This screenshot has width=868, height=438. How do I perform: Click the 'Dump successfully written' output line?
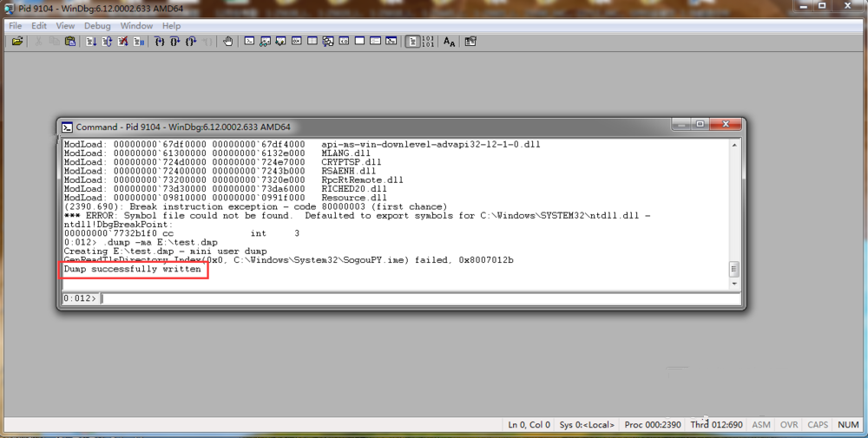132,269
